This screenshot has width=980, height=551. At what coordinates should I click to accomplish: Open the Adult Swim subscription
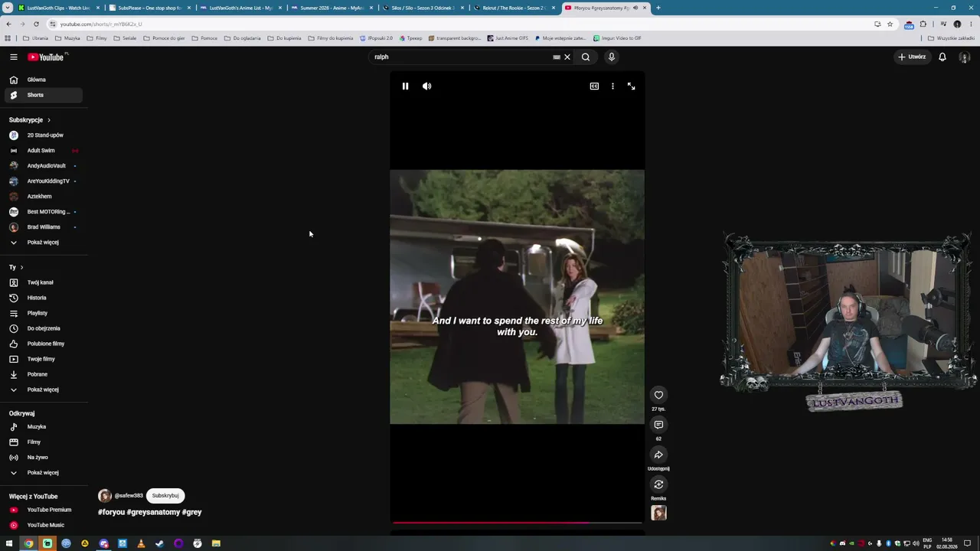tap(44, 151)
